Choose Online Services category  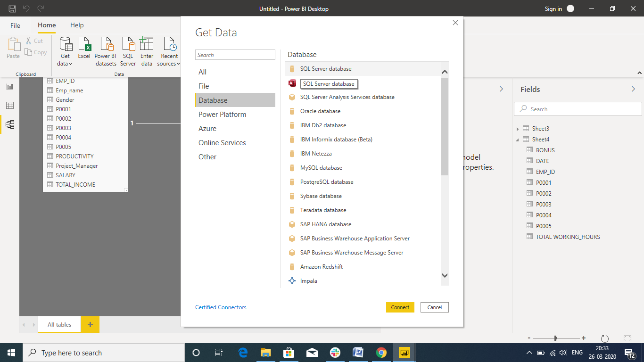[x=222, y=143]
